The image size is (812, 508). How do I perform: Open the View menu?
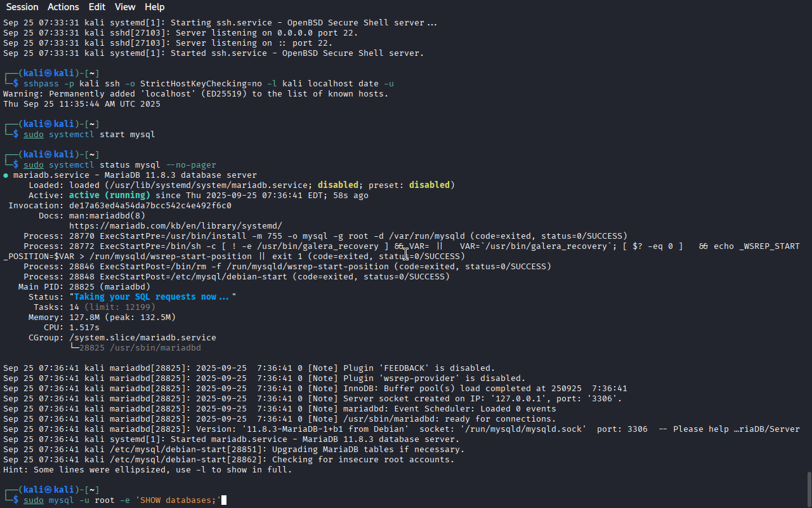(125, 7)
